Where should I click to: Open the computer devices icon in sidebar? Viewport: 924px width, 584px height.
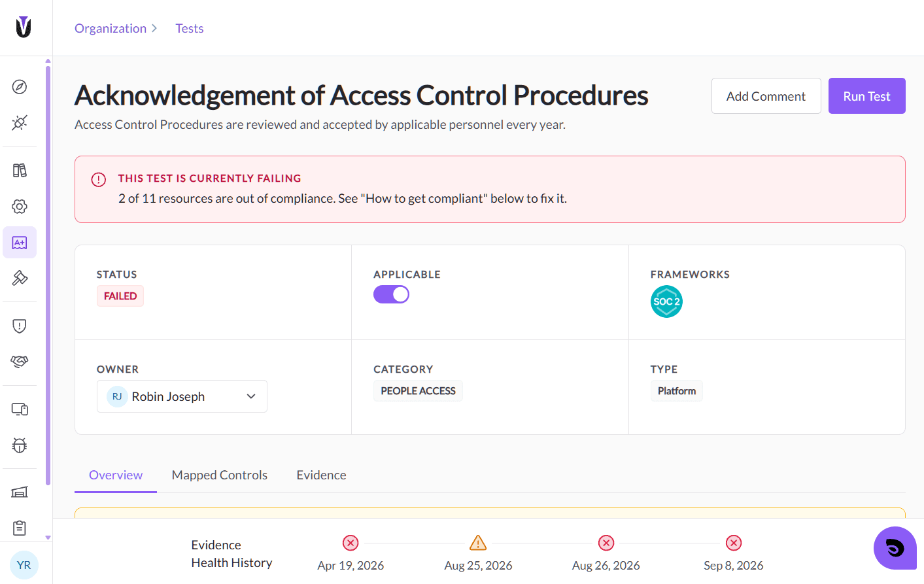20,409
